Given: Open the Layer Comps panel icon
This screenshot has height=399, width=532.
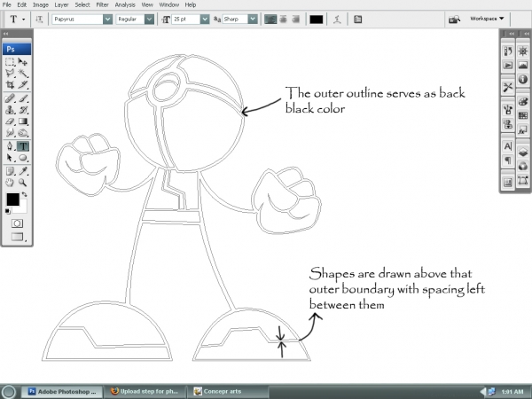Looking at the screenshot, I should tap(507, 183).
